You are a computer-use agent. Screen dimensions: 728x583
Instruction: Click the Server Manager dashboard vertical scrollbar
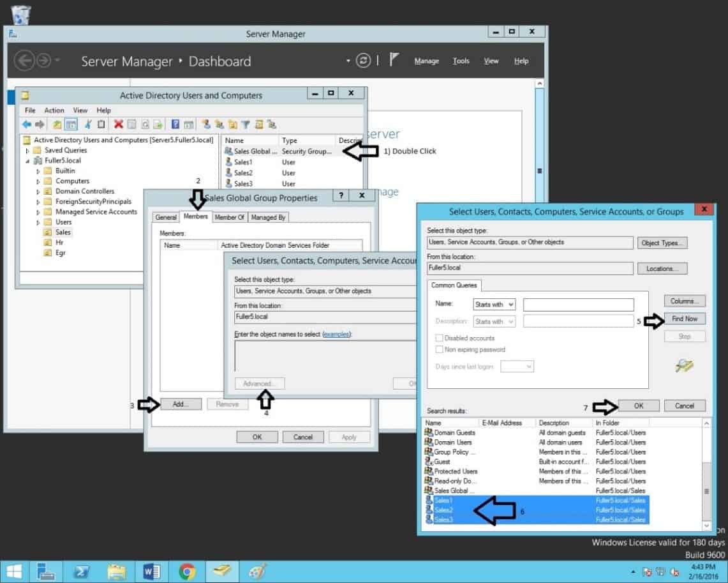tap(539, 255)
